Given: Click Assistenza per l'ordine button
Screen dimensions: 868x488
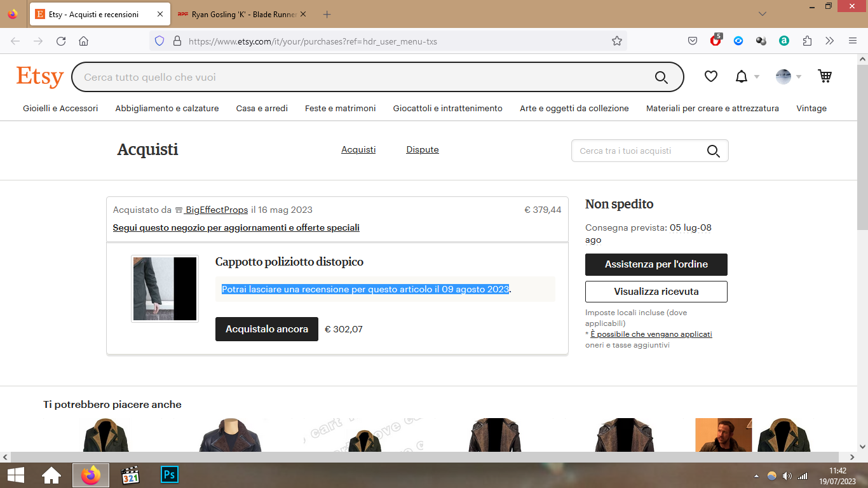Looking at the screenshot, I should click(x=656, y=264).
